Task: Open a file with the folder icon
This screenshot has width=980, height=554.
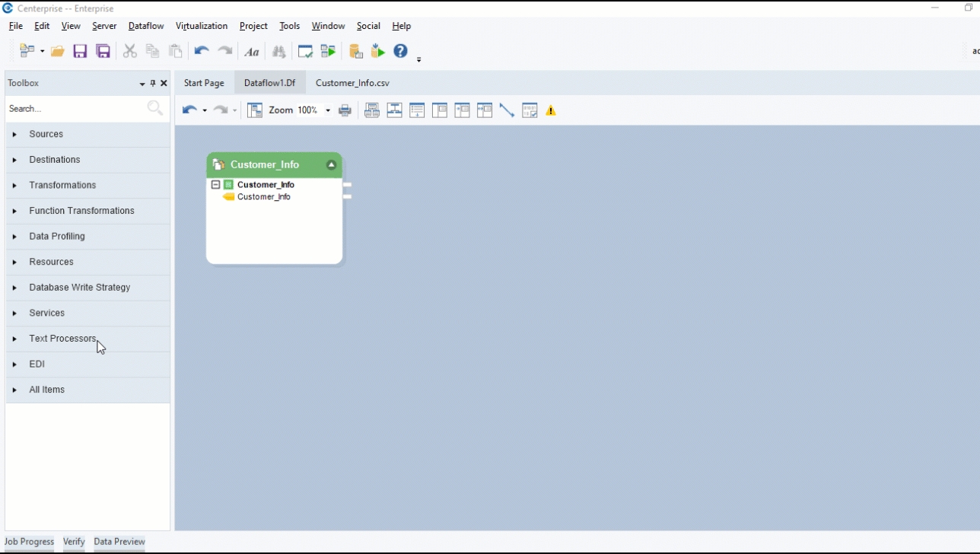Action: click(57, 52)
